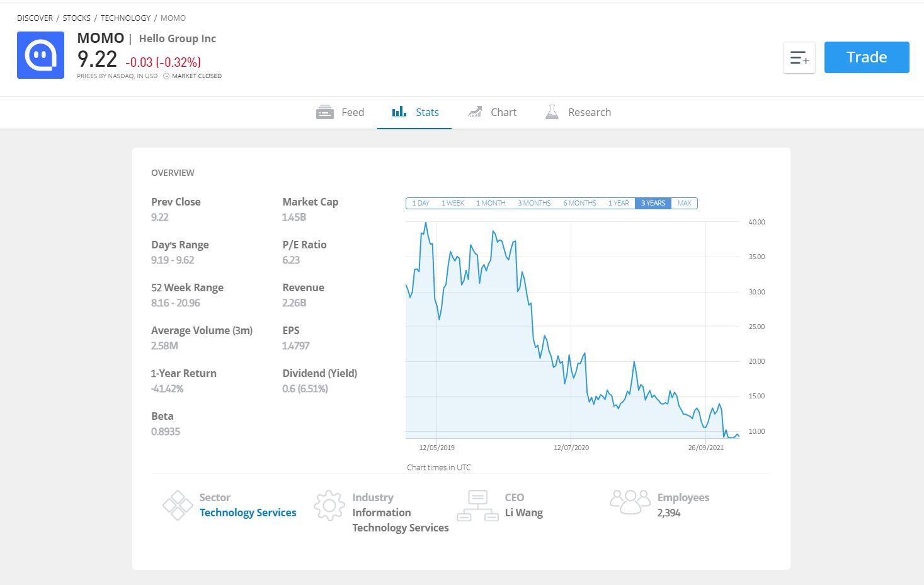
Task: Switch chart range to 1 MONTH
Action: coord(491,203)
